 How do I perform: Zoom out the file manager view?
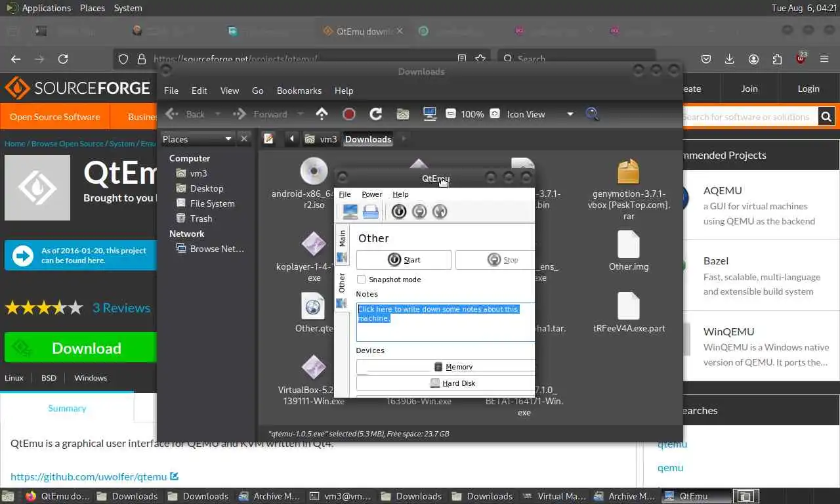pos(450,114)
